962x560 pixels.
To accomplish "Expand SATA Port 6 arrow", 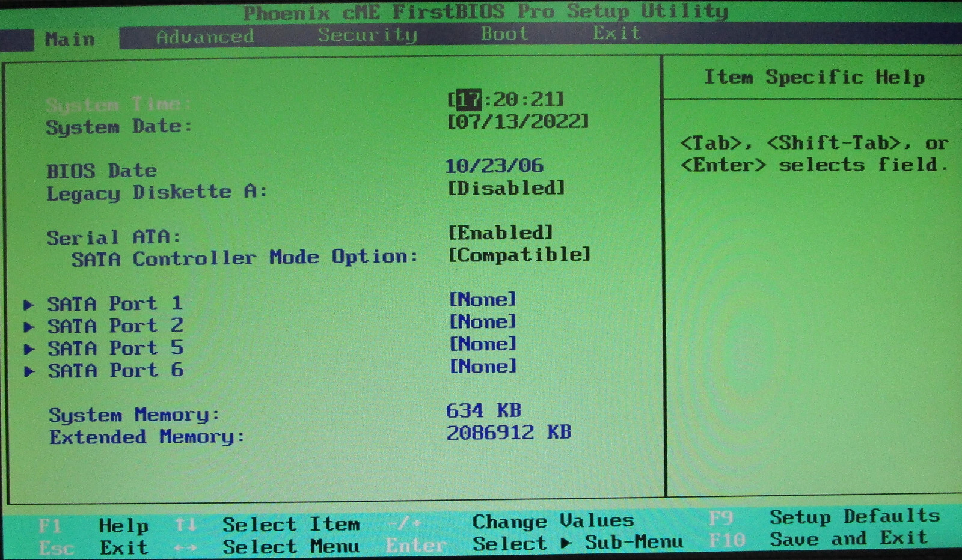I will click(29, 371).
